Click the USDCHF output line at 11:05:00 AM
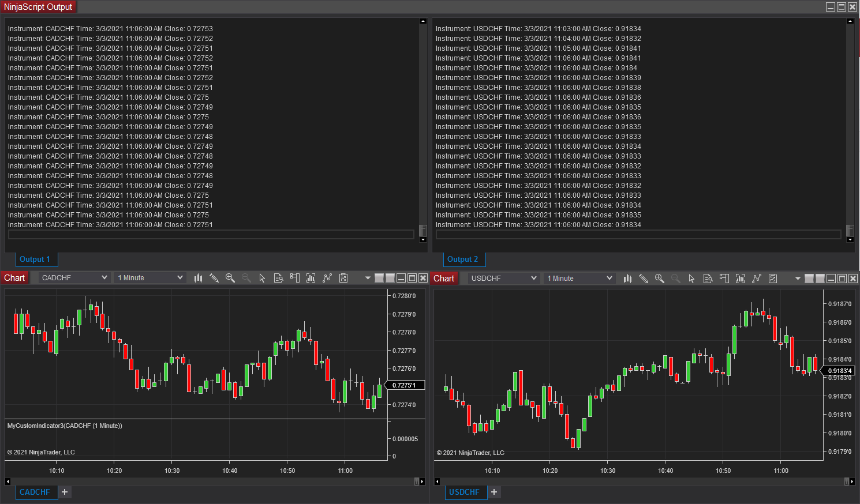The width and height of the screenshot is (860, 504). pos(539,48)
